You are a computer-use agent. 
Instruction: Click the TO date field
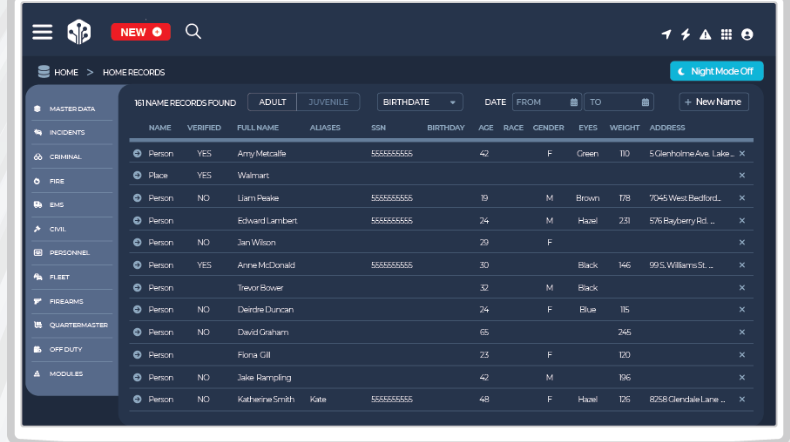[619, 102]
